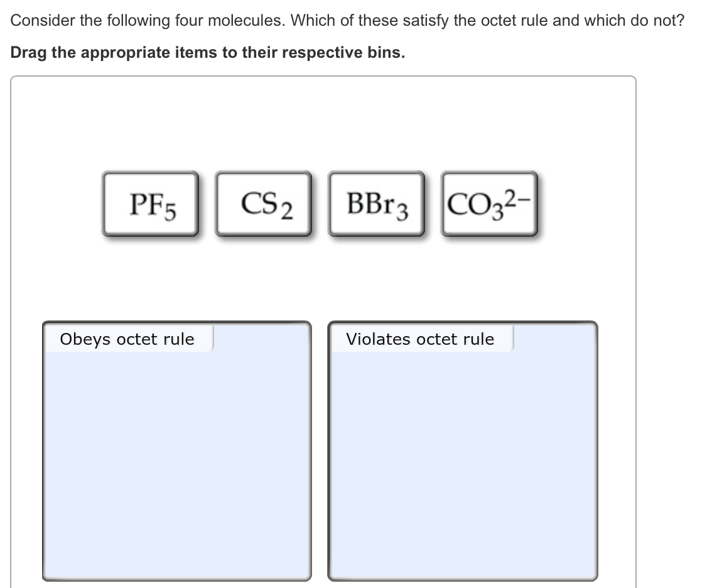Select the Obeys octet rule label
Image resolution: width=707 pixels, height=588 pixels.
click(127, 339)
